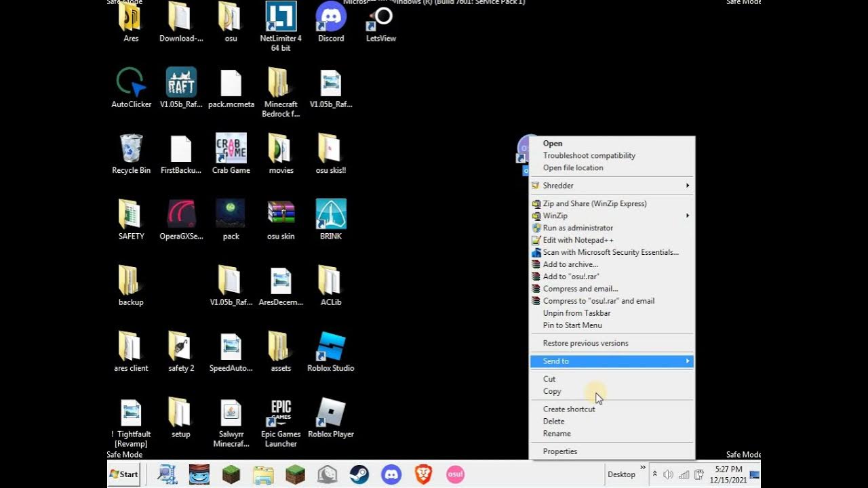Choose Zip and Share (WinZip Express)

(595, 203)
